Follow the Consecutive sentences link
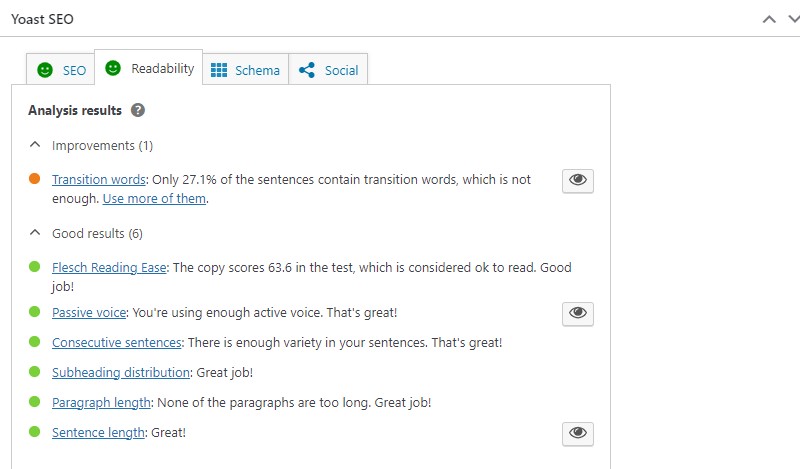This screenshot has height=469, width=800. click(x=117, y=342)
